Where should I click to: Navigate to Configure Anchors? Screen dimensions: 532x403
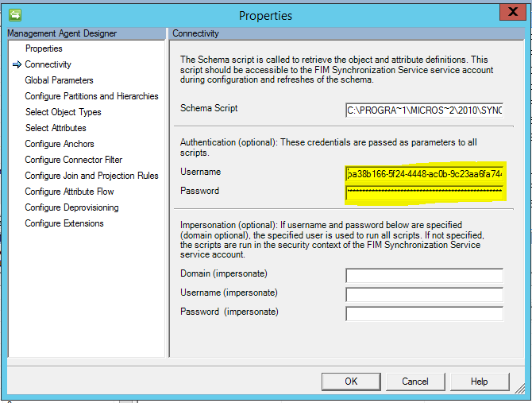click(60, 144)
